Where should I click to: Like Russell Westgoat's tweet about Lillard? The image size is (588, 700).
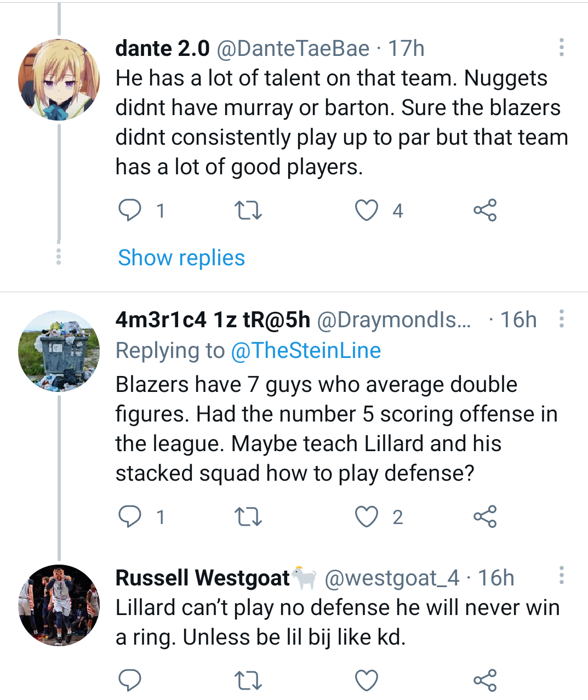pyautogui.click(x=367, y=680)
